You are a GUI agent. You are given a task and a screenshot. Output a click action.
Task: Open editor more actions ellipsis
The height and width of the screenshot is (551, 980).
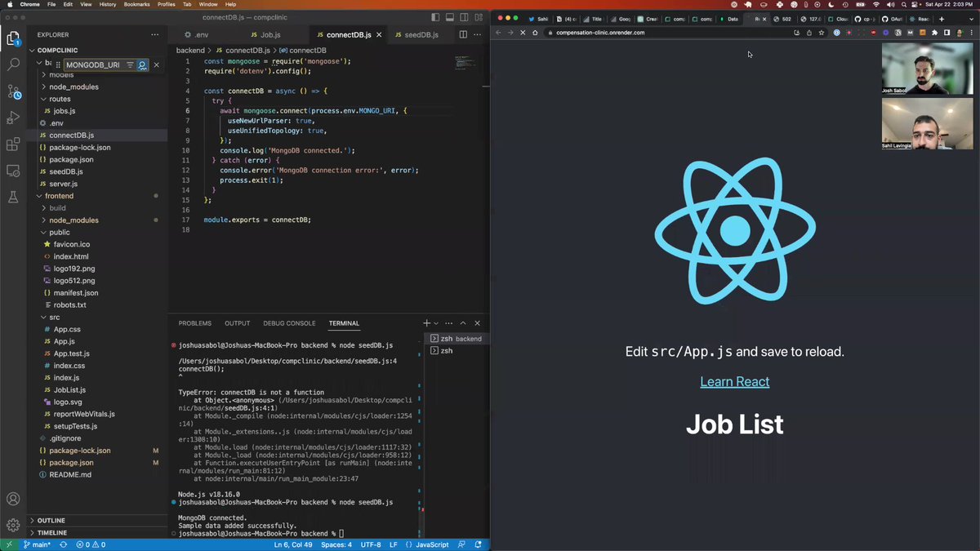[478, 34]
